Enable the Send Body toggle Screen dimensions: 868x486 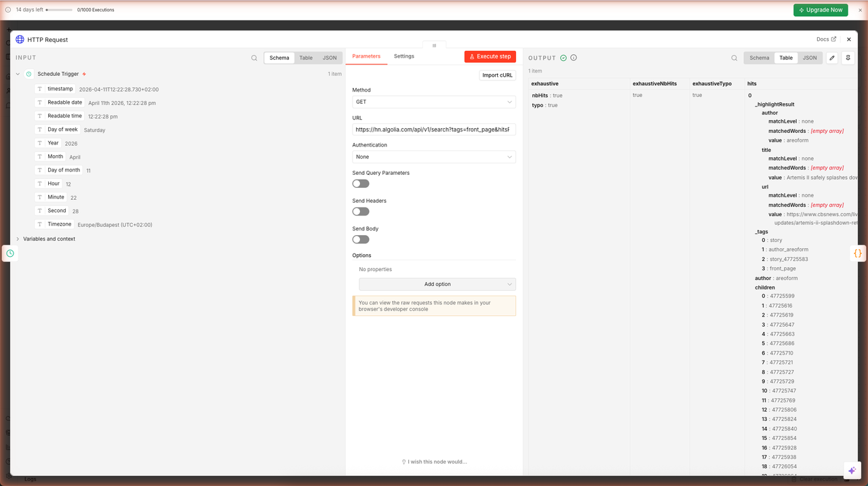tap(361, 239)
